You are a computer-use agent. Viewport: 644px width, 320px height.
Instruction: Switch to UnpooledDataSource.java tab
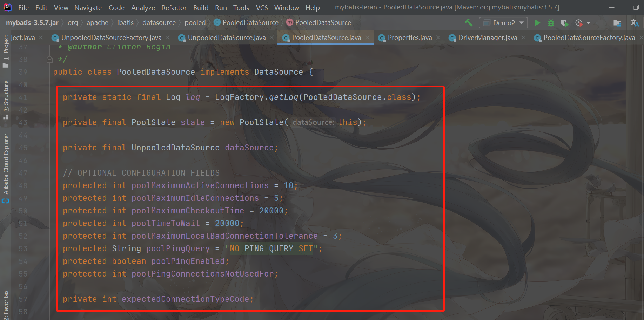tap(227, 38)
